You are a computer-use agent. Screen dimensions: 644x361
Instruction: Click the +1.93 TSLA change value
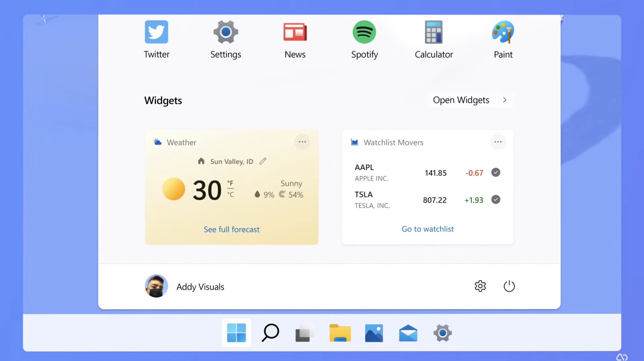(x=474, y=200)
